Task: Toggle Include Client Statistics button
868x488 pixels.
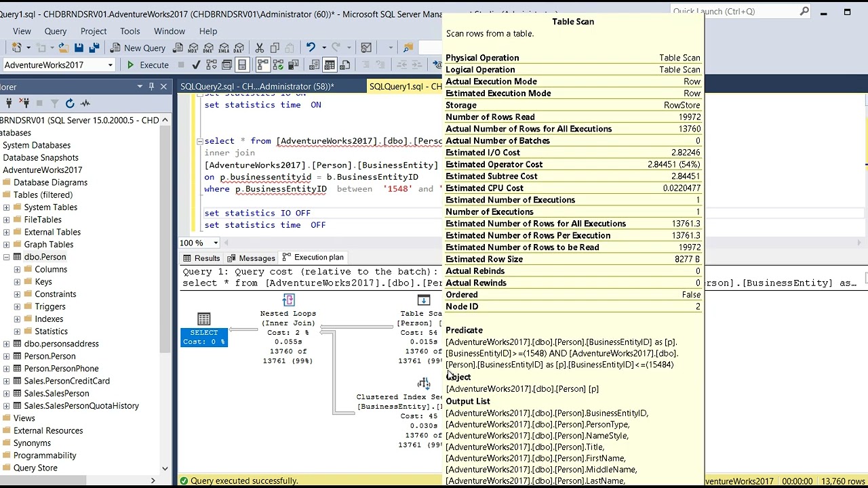Action: pos(293,65)
